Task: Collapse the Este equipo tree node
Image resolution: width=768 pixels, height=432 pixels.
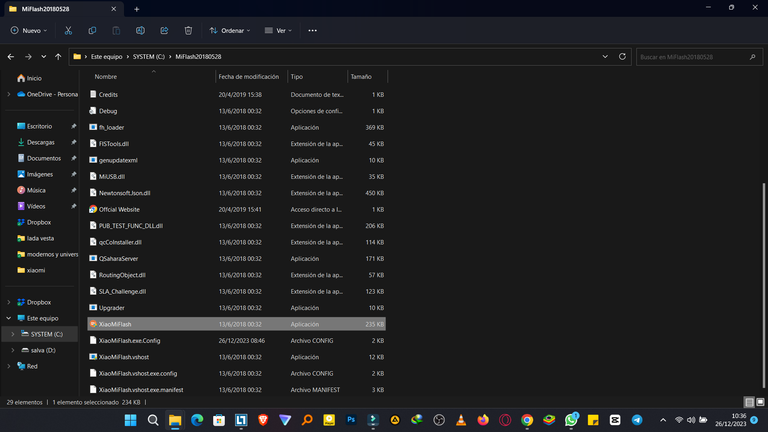Action: [x=9, y=318]
